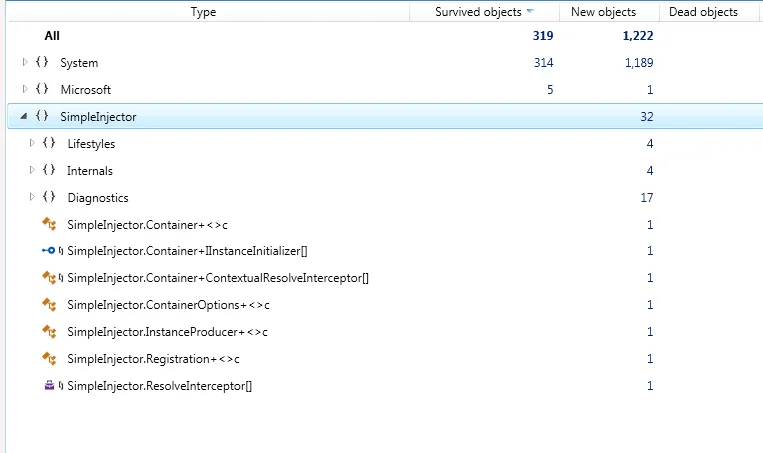Expand the System namespace node
The image size is (763, 453).
[25, 62]
